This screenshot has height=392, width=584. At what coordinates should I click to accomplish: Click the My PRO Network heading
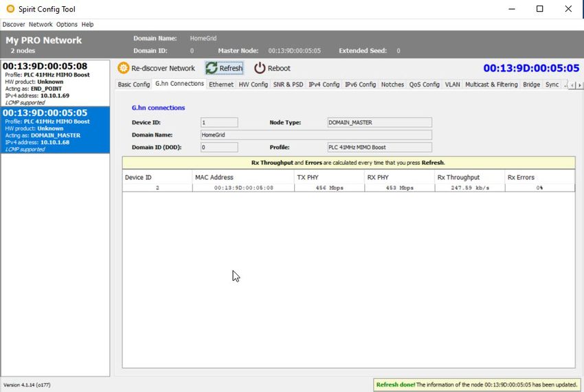43,41
